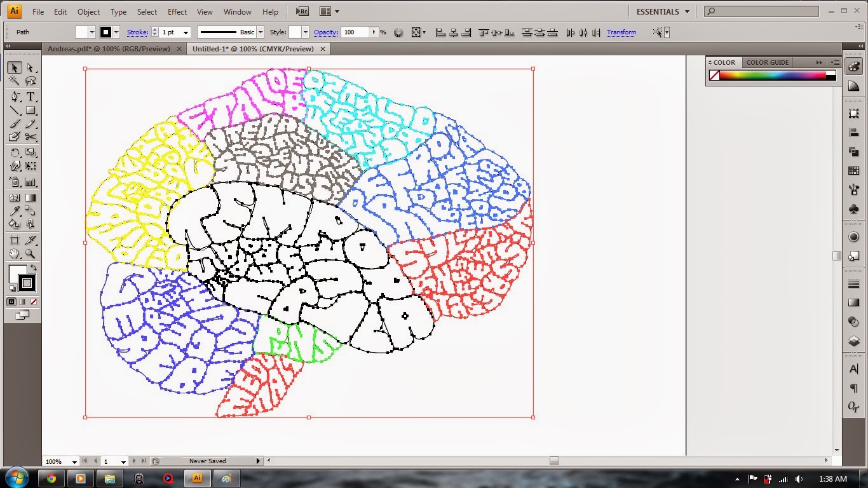Open the Symbols panel club icon
The height and width of the screenshot is (488, 868).
click(x=853, y=209)
